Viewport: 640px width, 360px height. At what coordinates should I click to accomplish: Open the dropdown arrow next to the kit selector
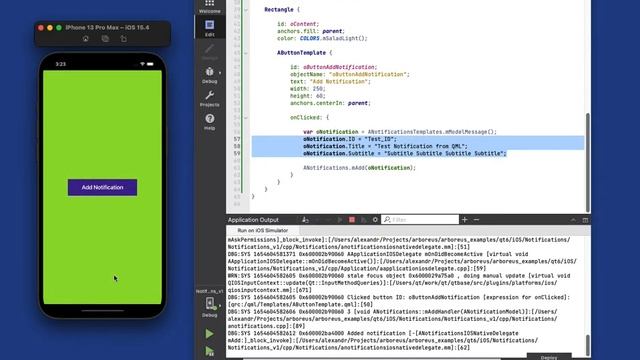pyautogui.click(x=220, y=305)
